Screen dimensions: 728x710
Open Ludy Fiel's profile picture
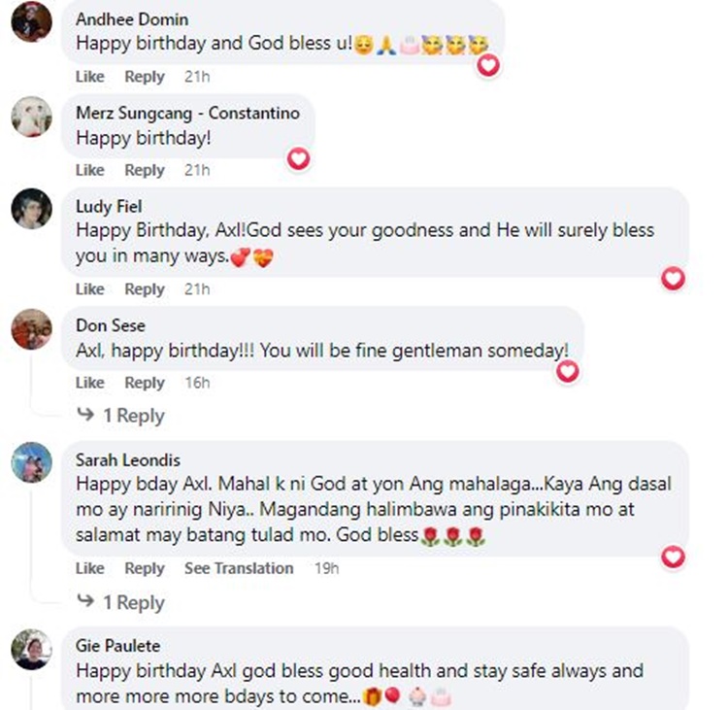31,208
